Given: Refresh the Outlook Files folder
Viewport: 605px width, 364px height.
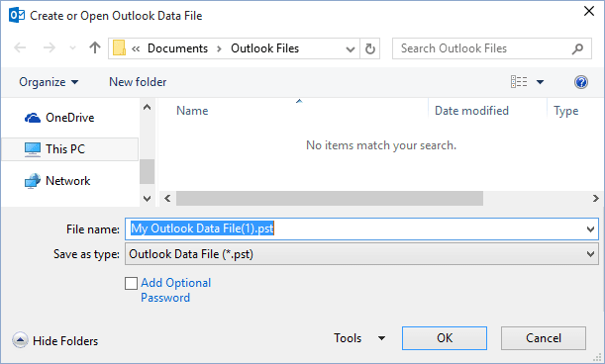Looking at the screenshot, I should [370, 48].
